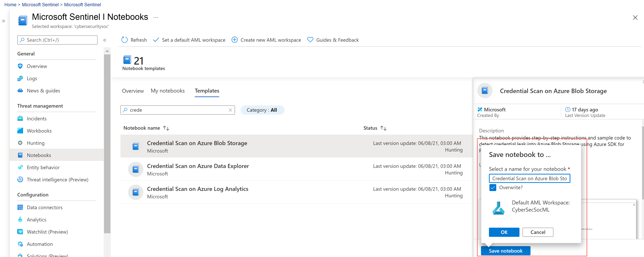Click the notebook name input field

pyautogui.click(x=530, y=178)
